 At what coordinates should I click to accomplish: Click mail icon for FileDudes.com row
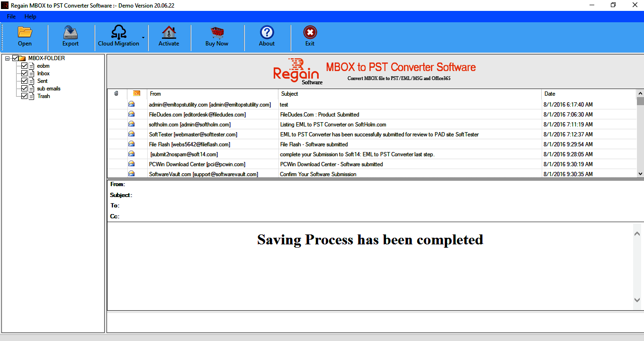131,114
